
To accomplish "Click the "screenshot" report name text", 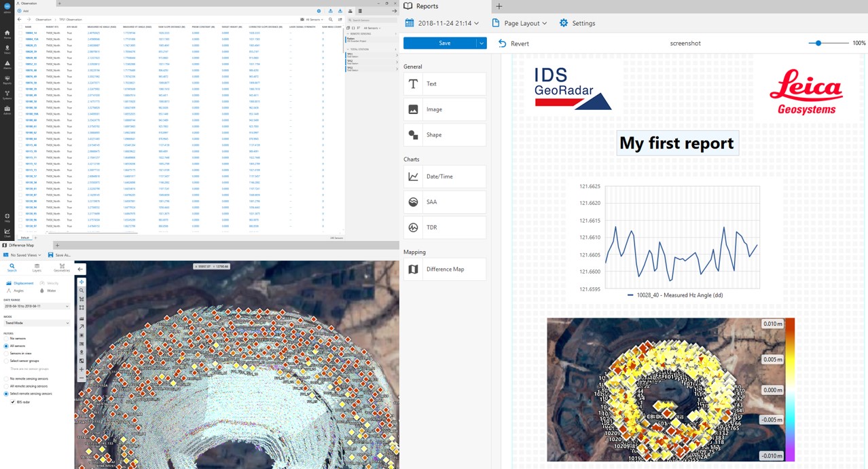I will point(685,43).
